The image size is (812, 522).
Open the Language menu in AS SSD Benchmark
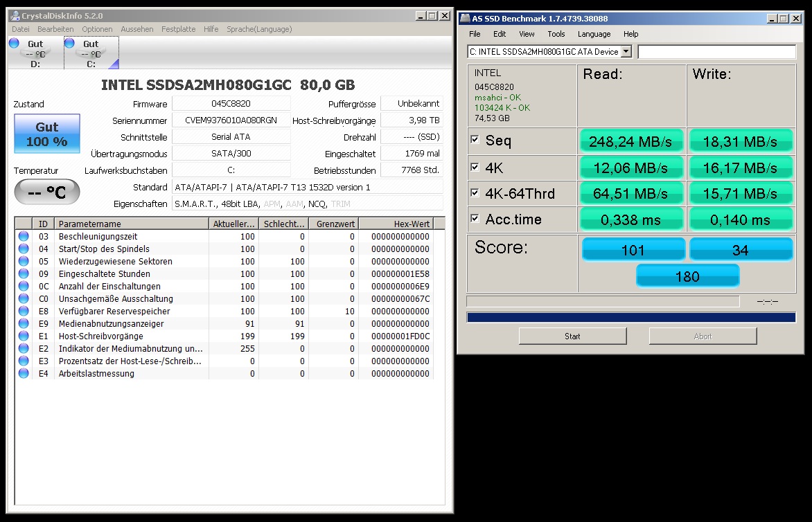click(594, 34)
